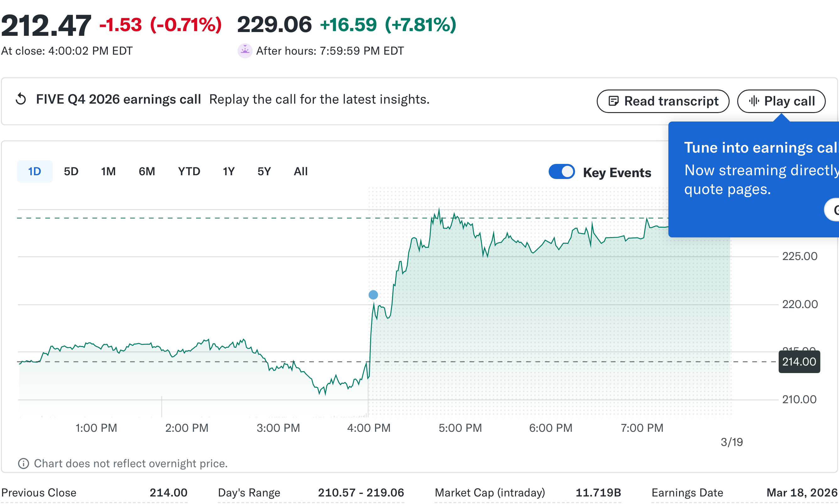
Task: Click the document icon inside Read transcript
Action: coord(614,101)
